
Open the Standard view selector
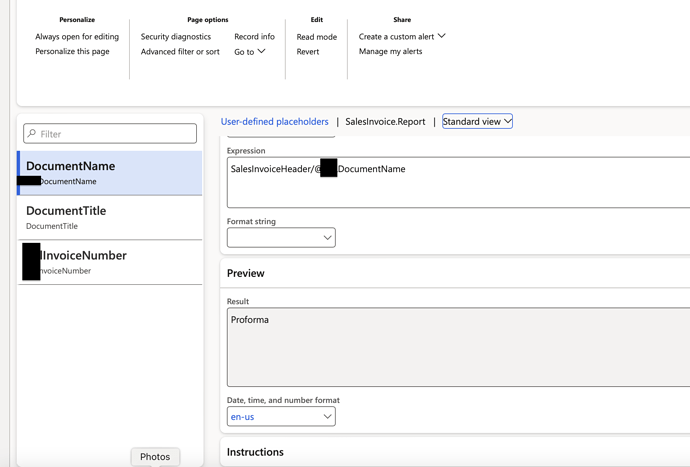point(477,122)
